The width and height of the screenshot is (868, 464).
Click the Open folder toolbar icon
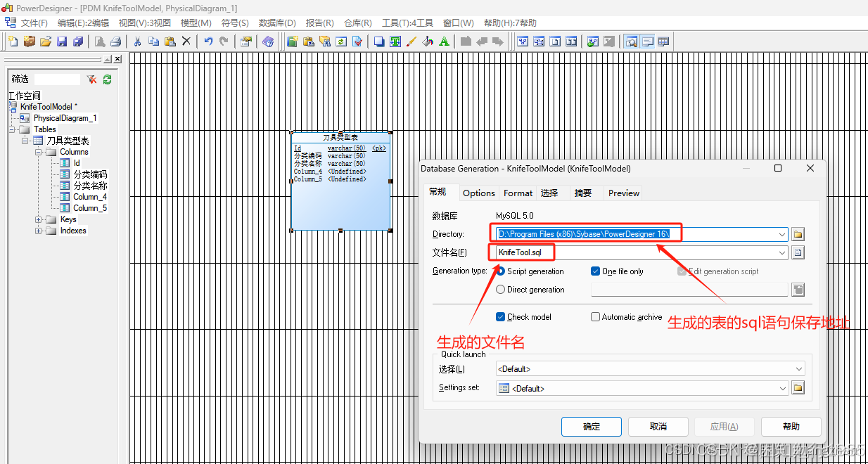pos(46,41)
